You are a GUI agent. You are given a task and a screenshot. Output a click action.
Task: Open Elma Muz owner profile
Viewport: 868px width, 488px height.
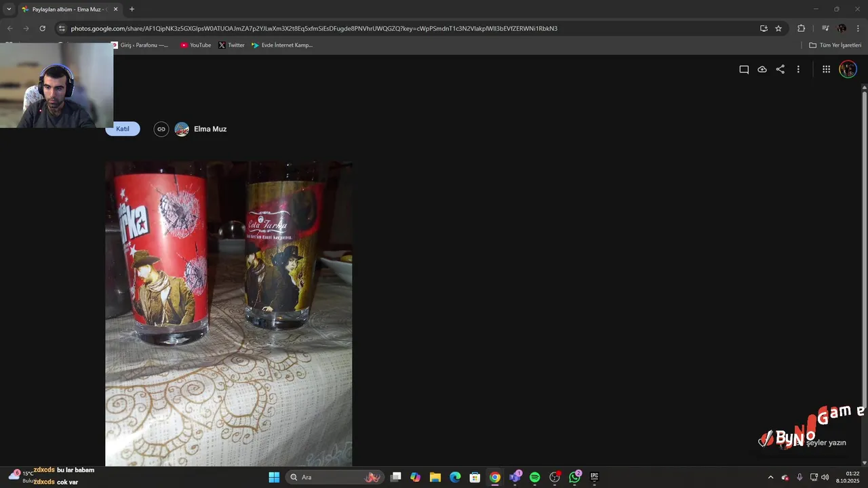(201, 129)
